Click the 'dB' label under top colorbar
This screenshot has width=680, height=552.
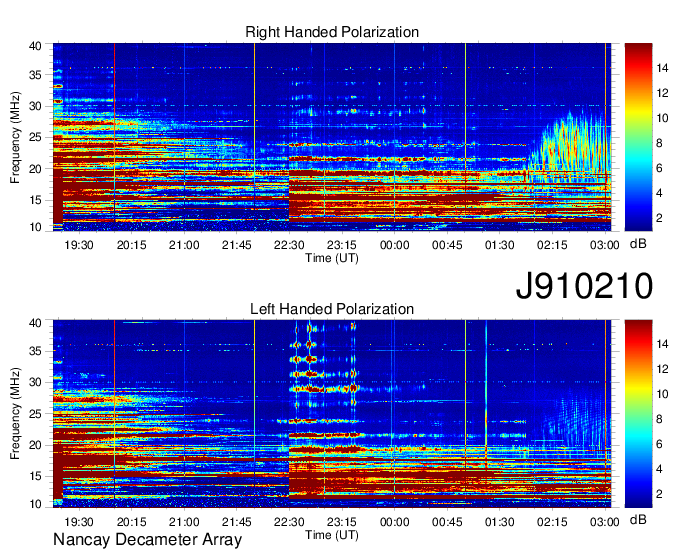pyautogui.click(x=638, y=244)
